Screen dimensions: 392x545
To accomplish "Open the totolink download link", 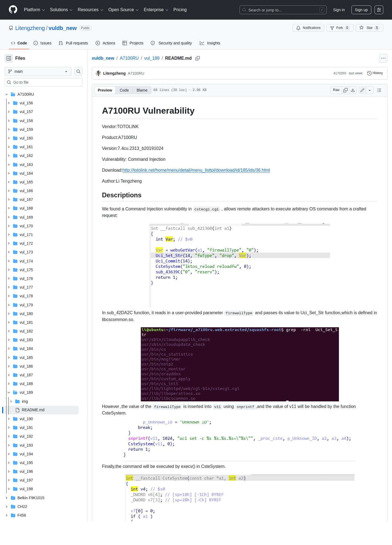I will (x=196, y=170).
